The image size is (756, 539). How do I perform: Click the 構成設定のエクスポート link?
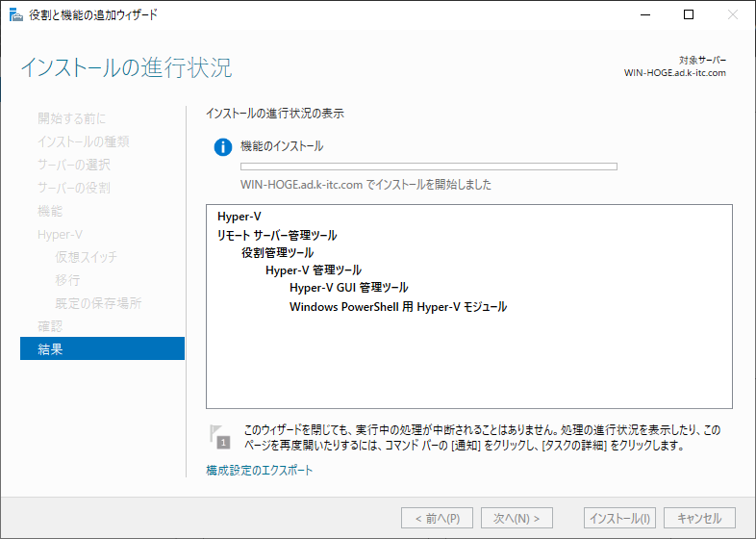click(260, 470)
